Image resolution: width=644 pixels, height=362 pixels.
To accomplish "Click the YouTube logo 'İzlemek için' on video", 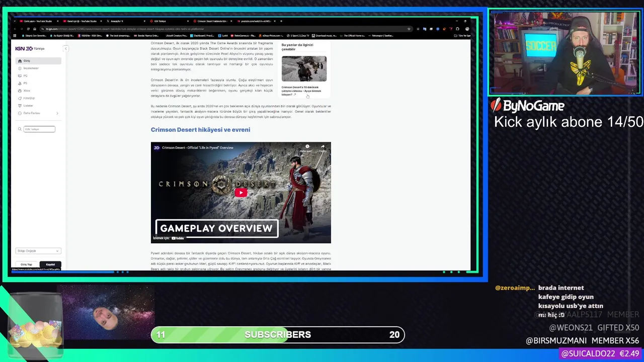I will 168,238.
